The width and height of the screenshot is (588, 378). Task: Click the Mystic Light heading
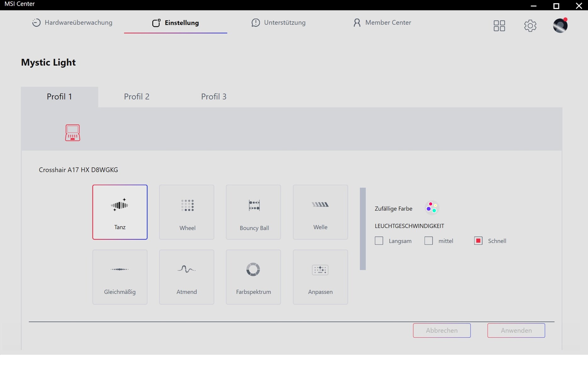click(48, 62)
